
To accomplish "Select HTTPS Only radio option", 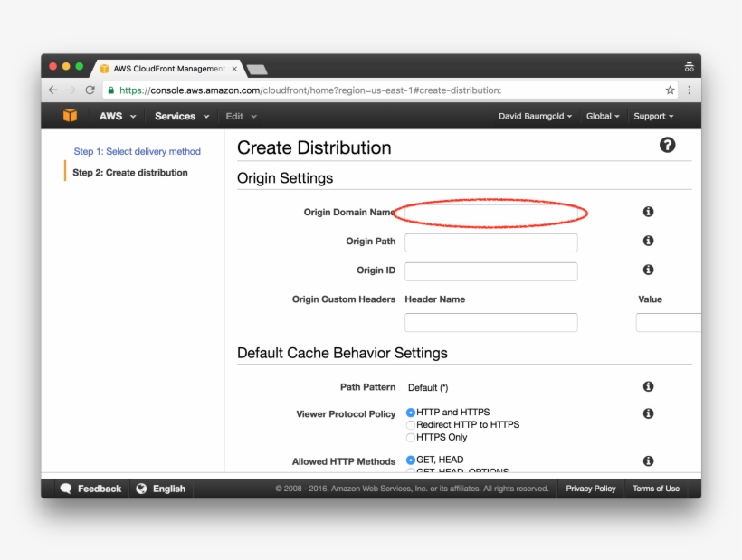I will point(411,438).
